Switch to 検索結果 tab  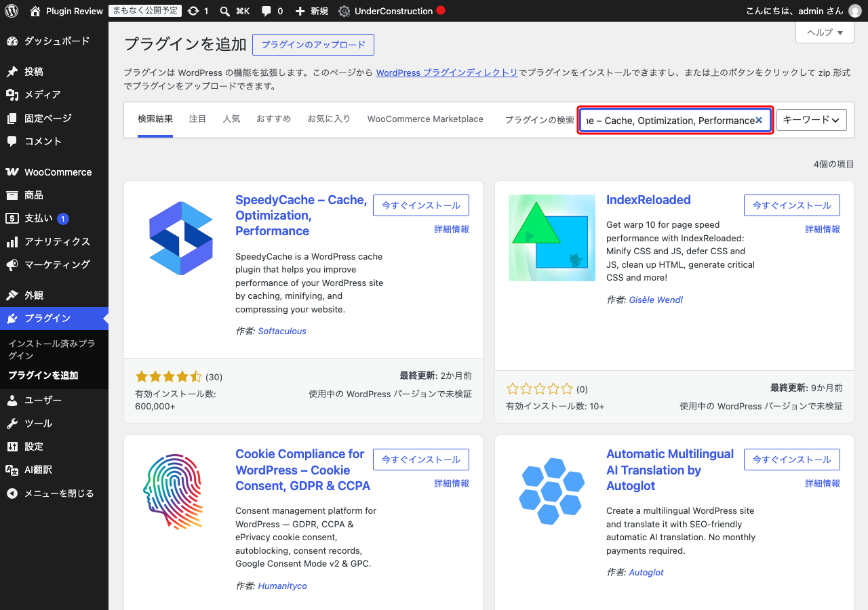(x=155, y=119)
